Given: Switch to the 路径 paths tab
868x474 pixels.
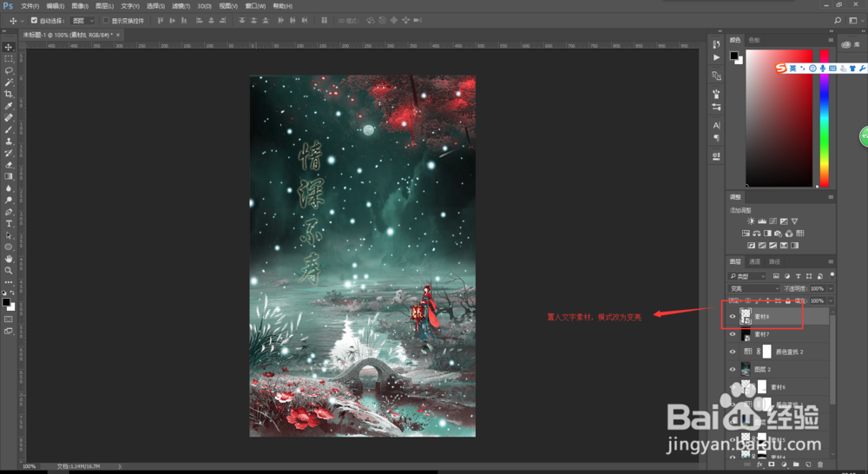Looking at the screenshot, I should click(x=774, y=261).
